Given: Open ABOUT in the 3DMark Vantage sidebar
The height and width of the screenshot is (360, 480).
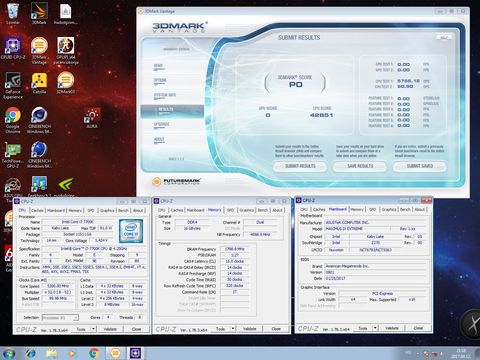Looking at the screenshot, I should point(159,140).
